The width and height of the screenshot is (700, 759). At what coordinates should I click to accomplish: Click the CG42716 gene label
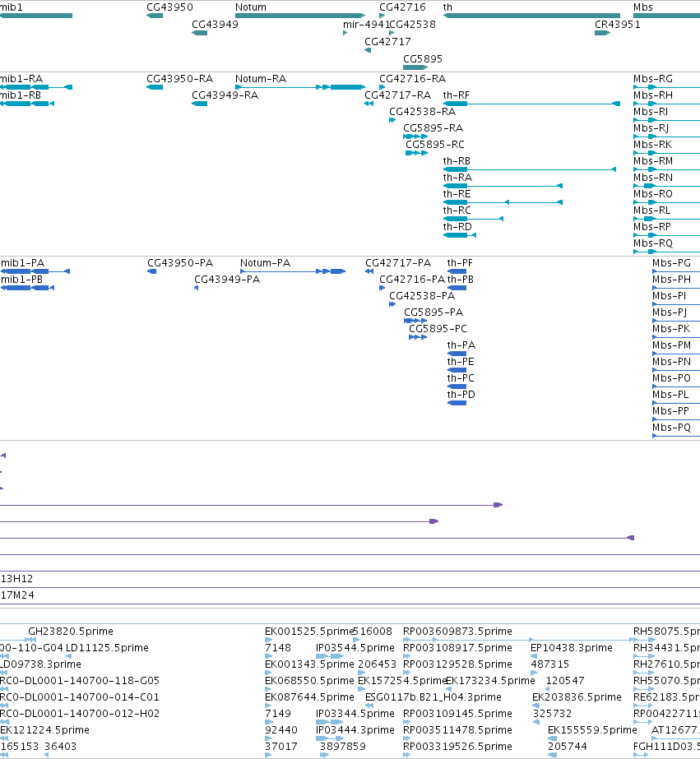click(402, 7)
